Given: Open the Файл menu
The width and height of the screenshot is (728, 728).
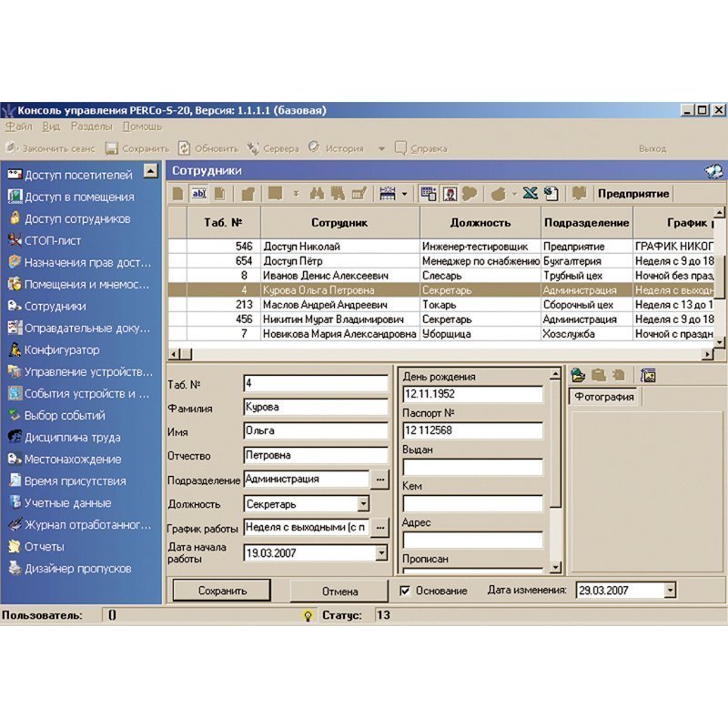Looking at the screenshot, I should 19,126.
